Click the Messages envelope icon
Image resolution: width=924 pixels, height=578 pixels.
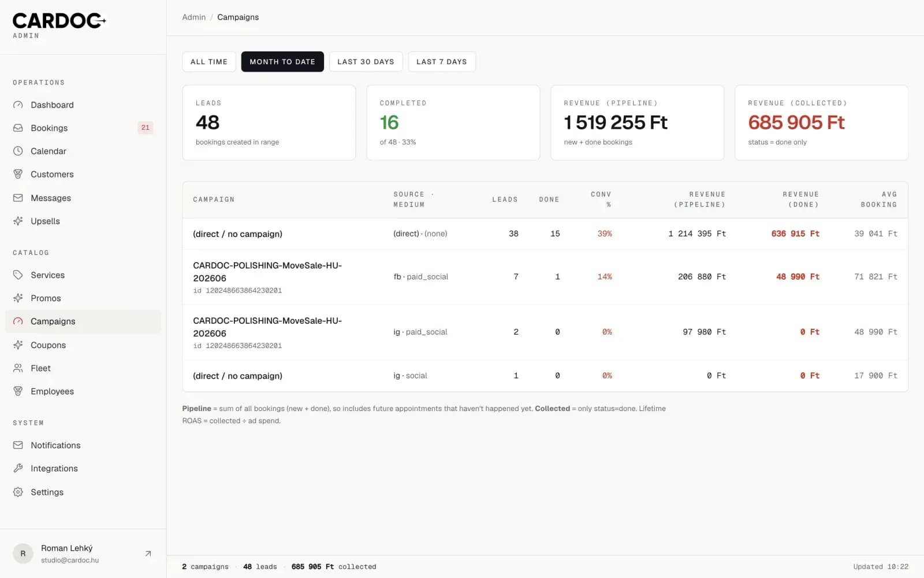18,198
